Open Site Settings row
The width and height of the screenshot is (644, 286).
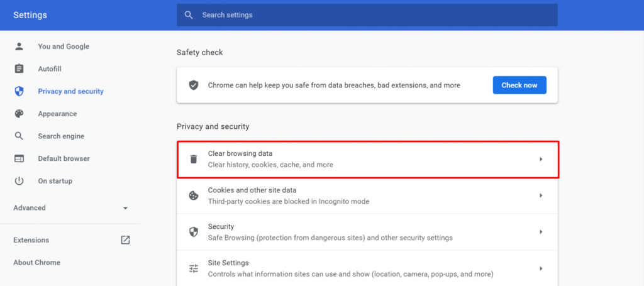pyautogui.click(x=367, y=268)
